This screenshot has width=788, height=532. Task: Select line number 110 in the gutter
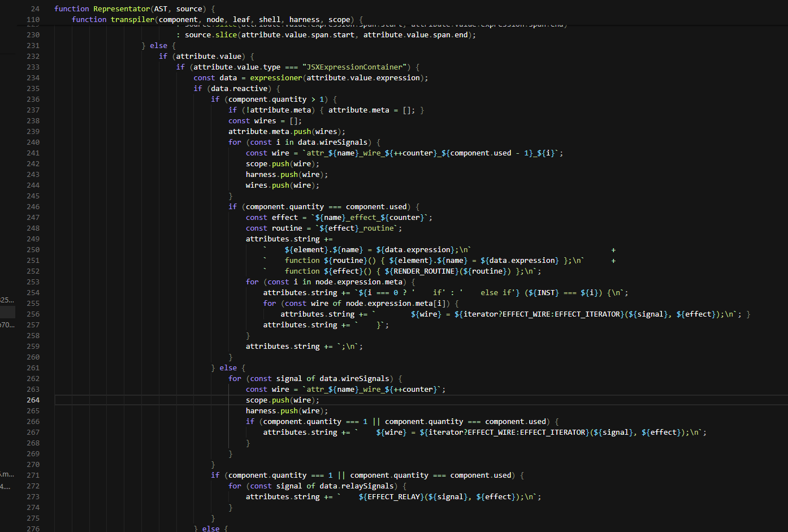pos(33,19)
